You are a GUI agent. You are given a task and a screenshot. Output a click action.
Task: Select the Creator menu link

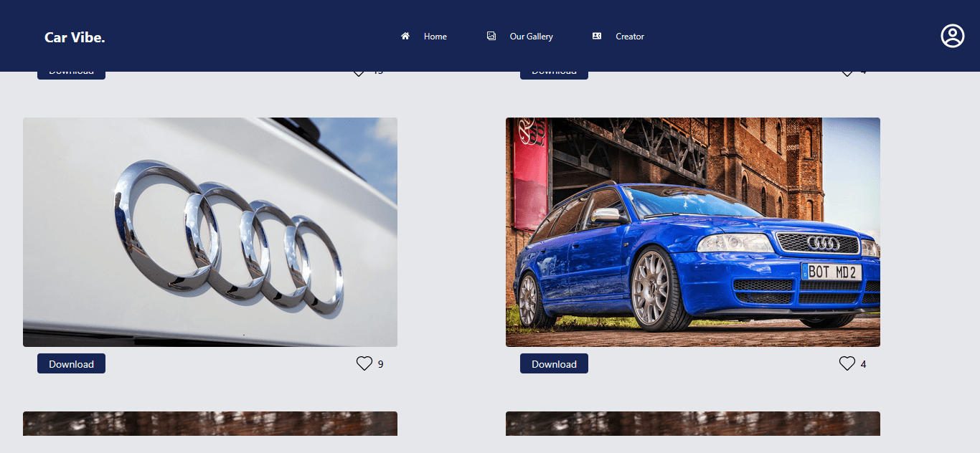click(x=630, y=37)
